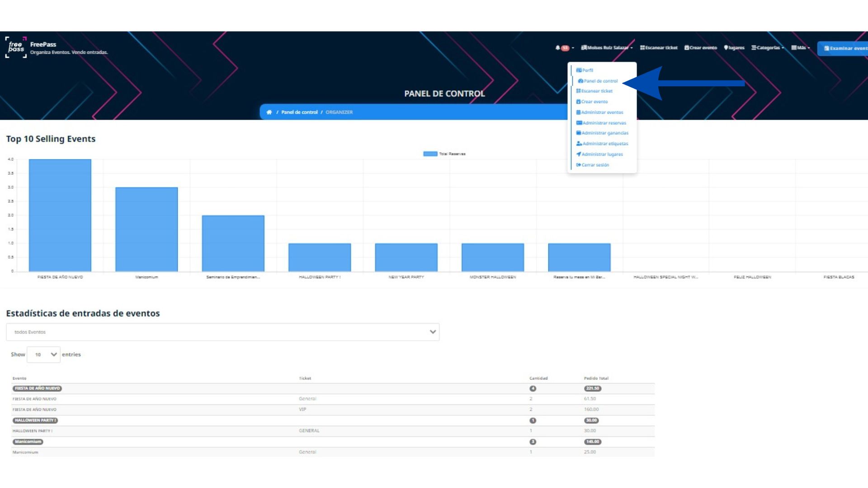868x488 pixels.
Task: Click the FreePass logo
Action: [x=15, y=46]
